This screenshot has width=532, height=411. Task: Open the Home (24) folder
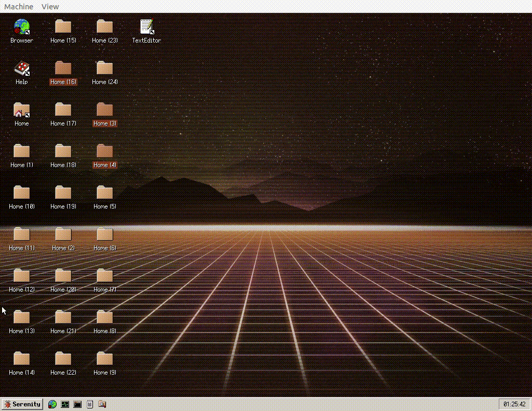pyautogui.click(x=104, y=69)
